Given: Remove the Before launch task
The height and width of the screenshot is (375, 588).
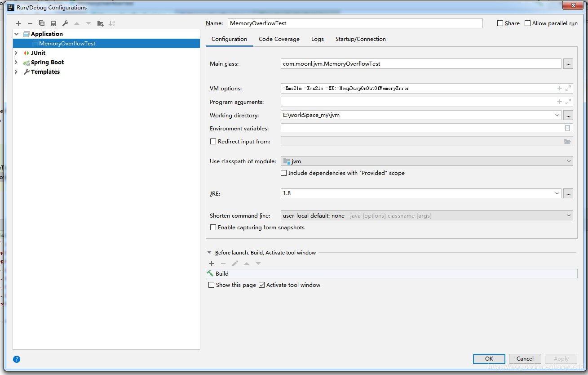Looking at the screenshot, I should click(x=223, y=263).
